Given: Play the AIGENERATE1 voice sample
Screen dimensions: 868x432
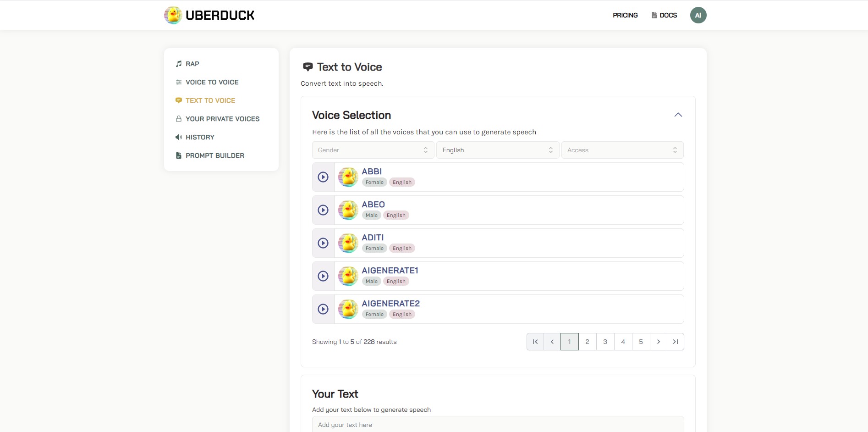Looking at the screenshot, I should (323, 276).
